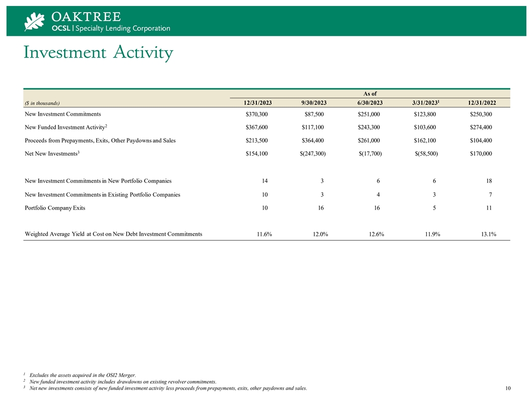Click the "($ in thousands)" header label
Screen dimensions: 532x411
coord(42,103)
